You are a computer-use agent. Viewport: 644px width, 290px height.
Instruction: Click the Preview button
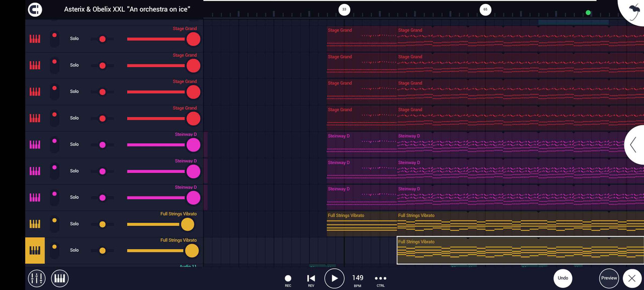tap(609, 278)
